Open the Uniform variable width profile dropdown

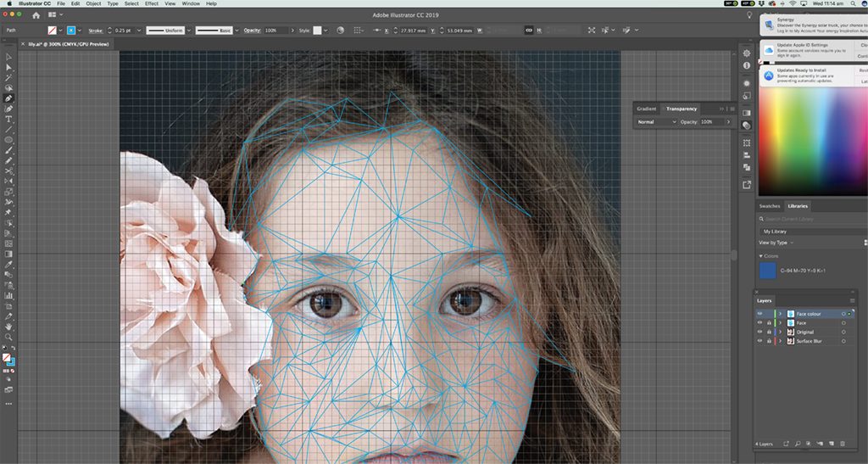tap(189, 31)
